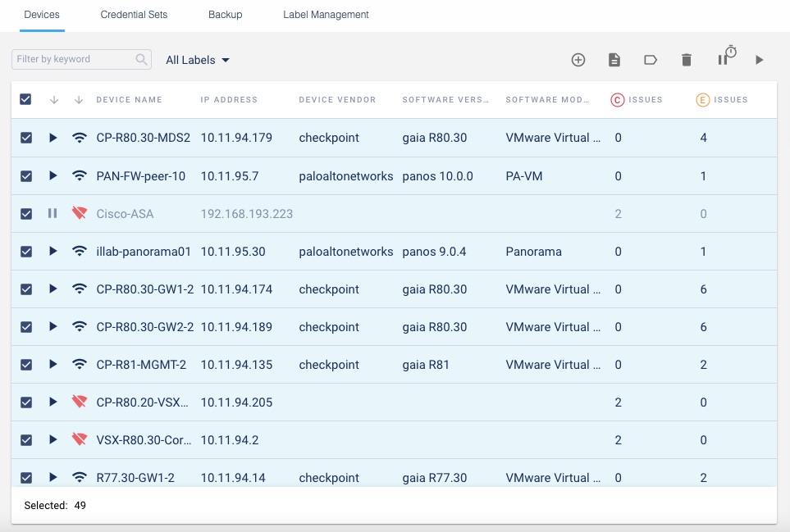This screenshot has height=532, width=790.
Task: Open the Label Management tab
Action: 326,15
